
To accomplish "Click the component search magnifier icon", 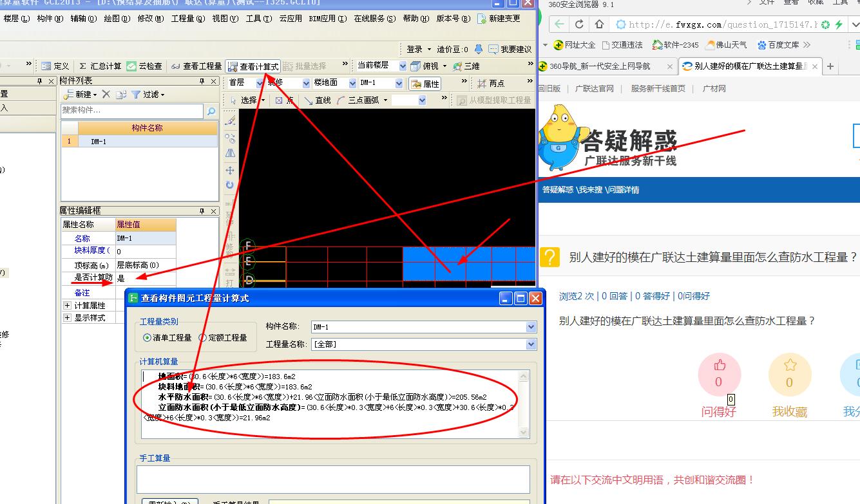I will (211, 111).
